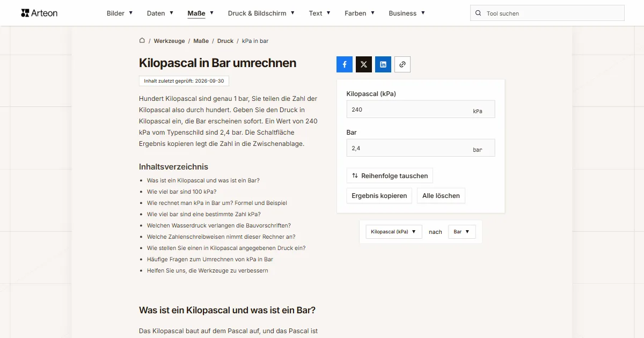Click Reihenfolge tauschen button

pos(390,175)
